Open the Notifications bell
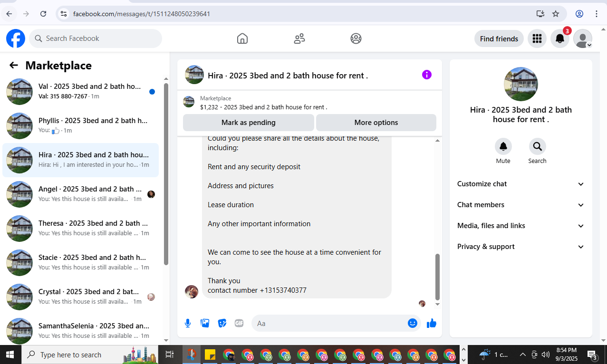The height and width of the screenshot is (364, 607). click(x=560, y=38)
